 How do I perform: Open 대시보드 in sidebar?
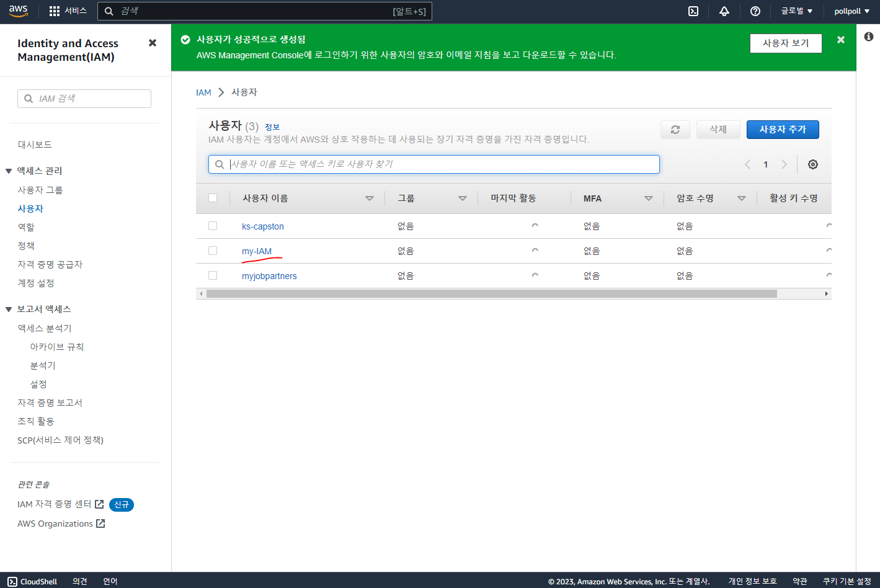(35, 145)
